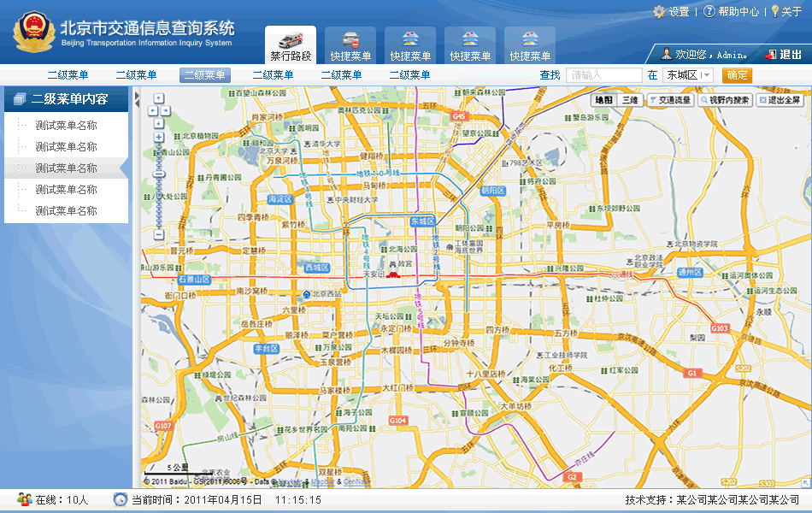812x513 pixels.
Task: Click the 二级菜单内容 panel header icon
Action: point(20,99)
